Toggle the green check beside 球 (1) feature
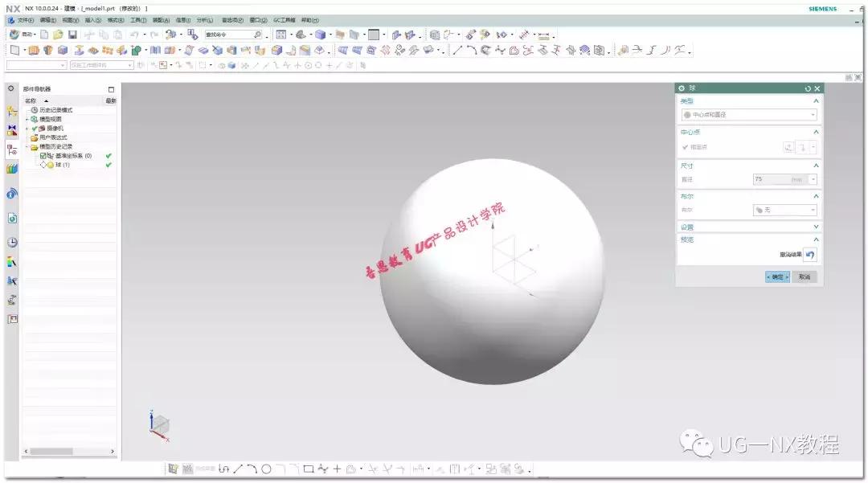Screen dimensions: 868x483 tap(108, 164)
